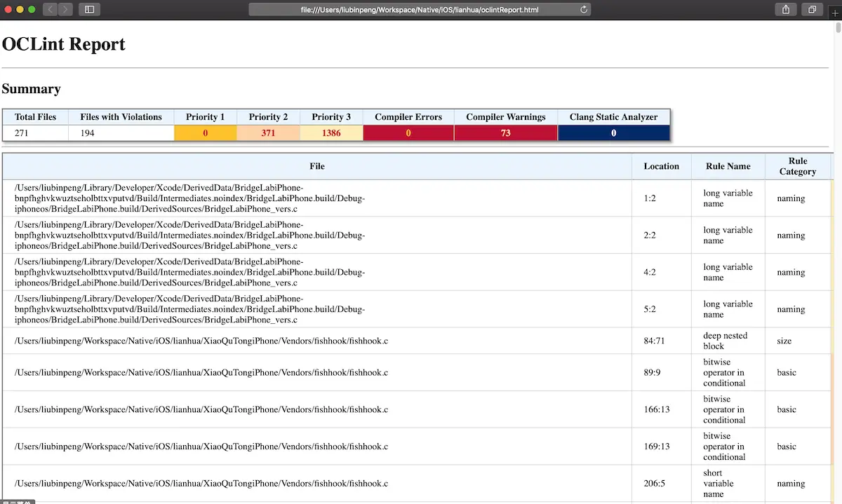
Task: Reload the page from the address bar
Action: [584, 10]
